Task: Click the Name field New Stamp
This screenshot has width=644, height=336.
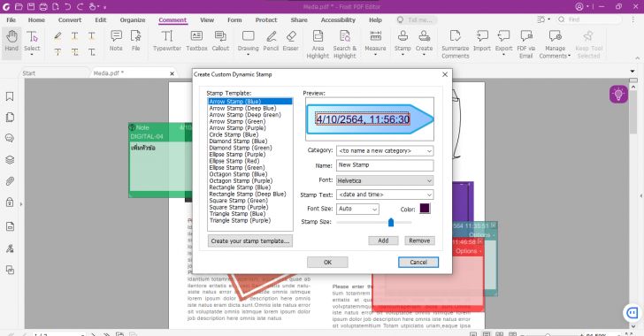Action: tap(385, 165)
